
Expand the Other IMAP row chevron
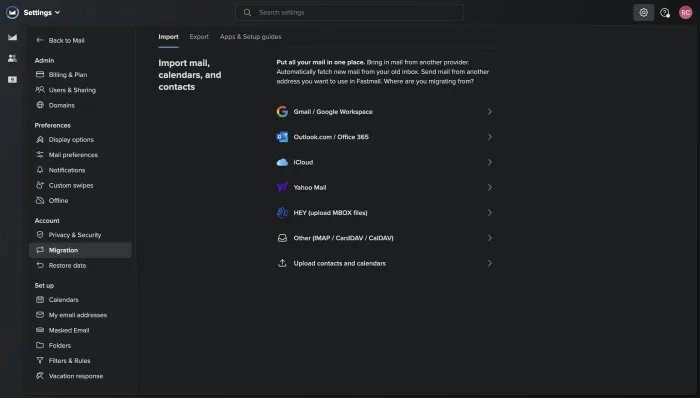point(490,238)
